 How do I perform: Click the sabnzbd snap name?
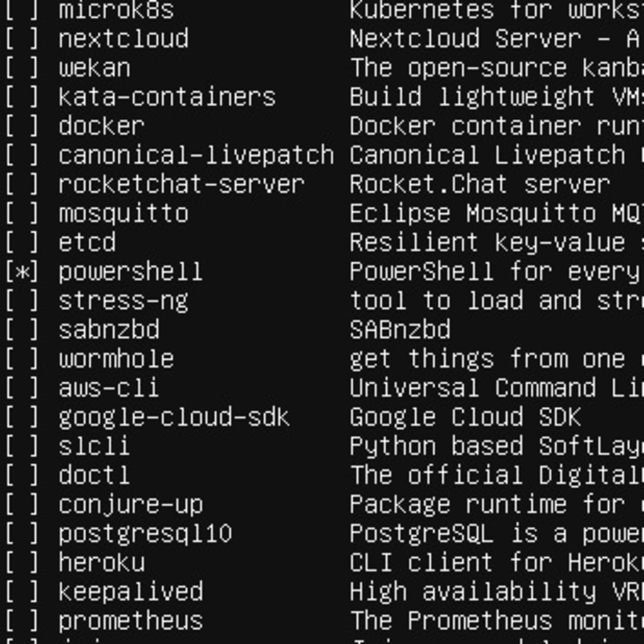(x=109, y=330)
